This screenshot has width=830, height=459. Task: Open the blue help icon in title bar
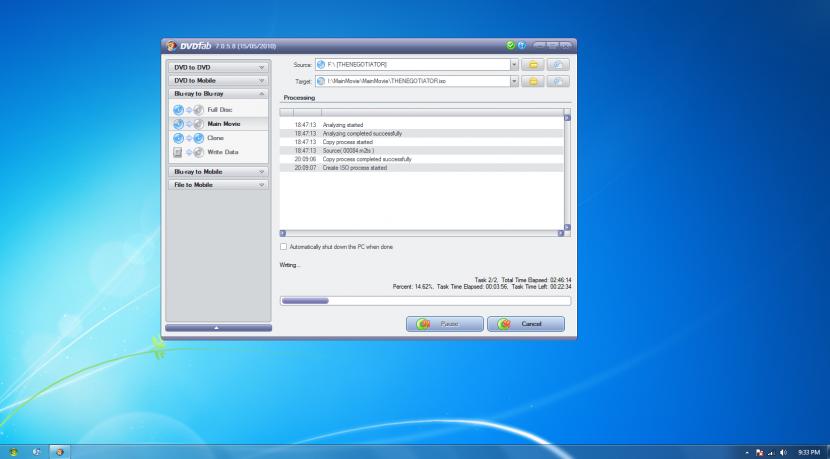click(521, 46)
